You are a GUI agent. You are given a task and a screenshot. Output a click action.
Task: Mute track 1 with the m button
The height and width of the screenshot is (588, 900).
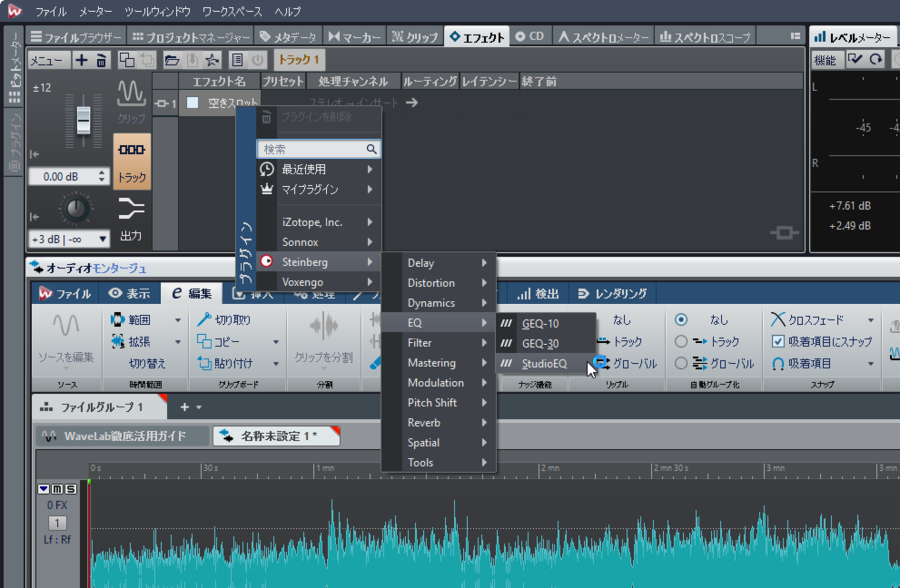[x=57, y=489]
